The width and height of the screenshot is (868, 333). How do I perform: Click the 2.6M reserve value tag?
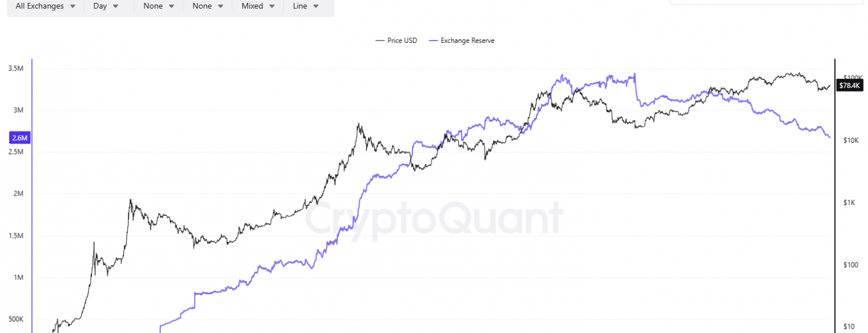pyautogui.click(x=19, y=138)
